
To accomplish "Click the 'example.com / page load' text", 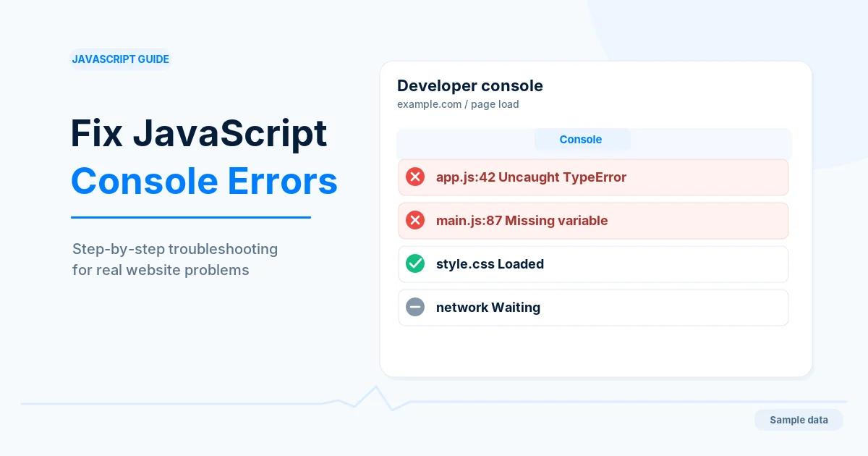I will click(x=458, y=104).
